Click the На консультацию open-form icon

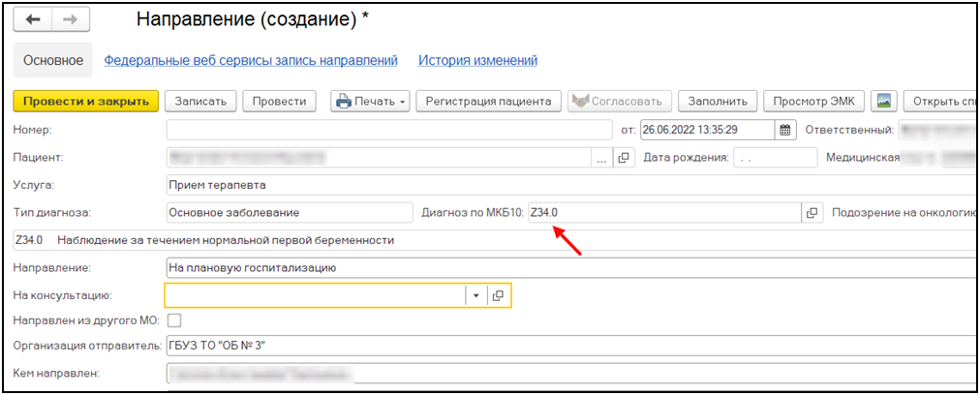click(499, 295)
